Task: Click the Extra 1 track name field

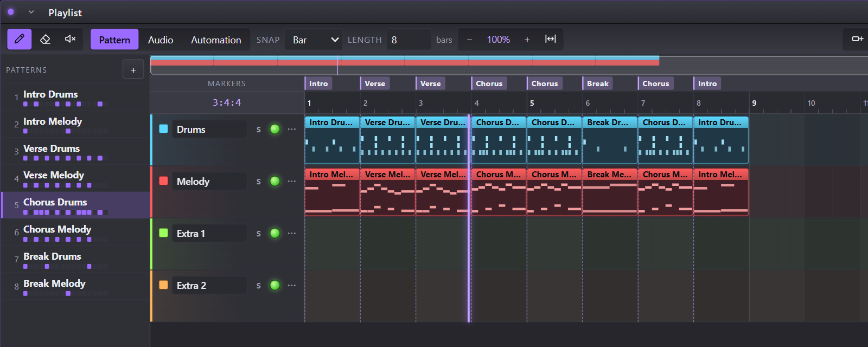Action: pyautogui.click(x=209, y=233)
